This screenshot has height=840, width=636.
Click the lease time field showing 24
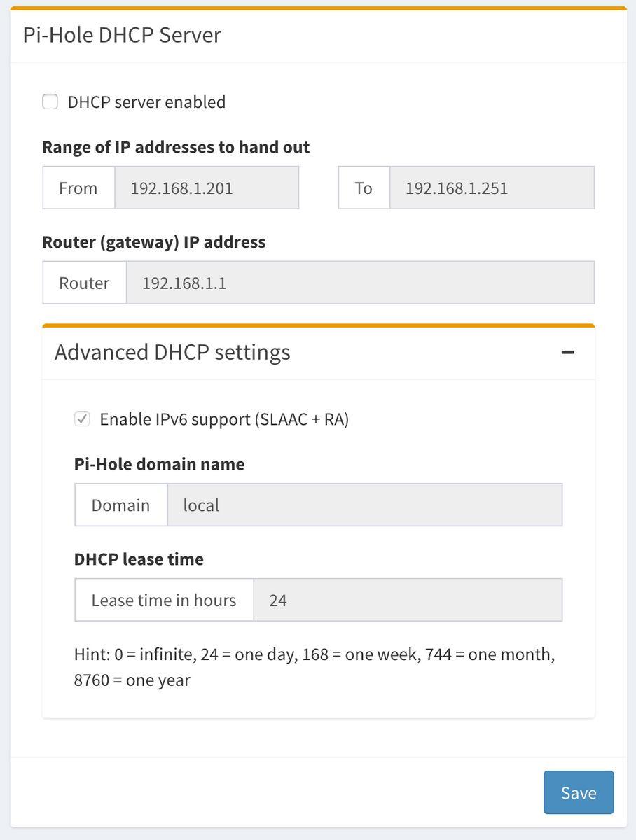coord(408,600)
